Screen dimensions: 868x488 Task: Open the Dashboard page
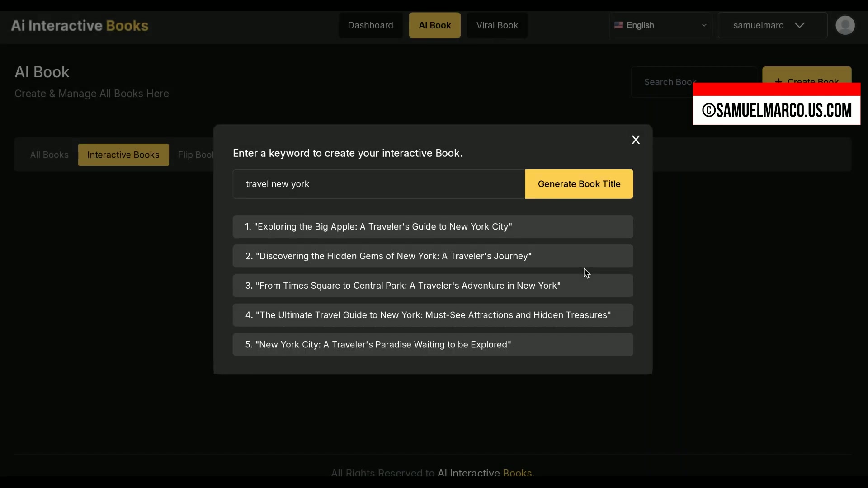[x=370, y=25]
